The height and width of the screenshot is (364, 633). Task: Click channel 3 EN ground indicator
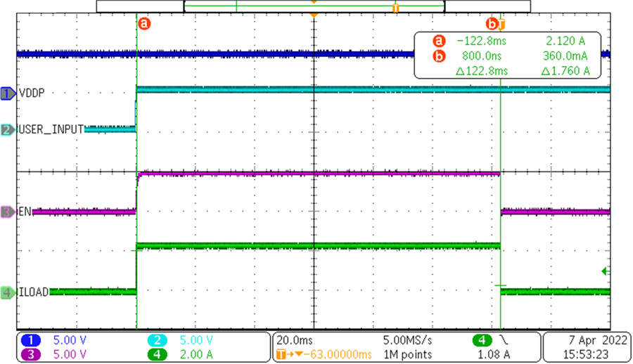(8, 212)
